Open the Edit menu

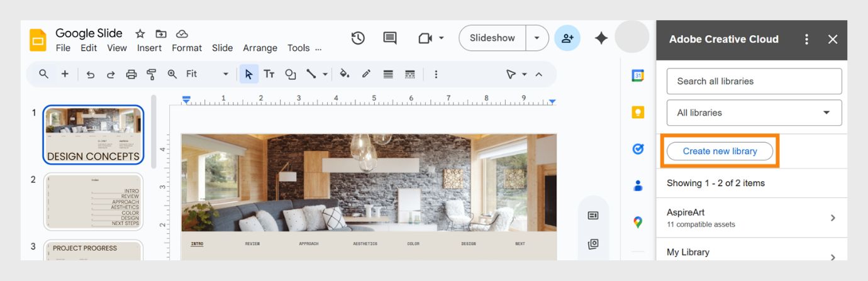[89, 48]
